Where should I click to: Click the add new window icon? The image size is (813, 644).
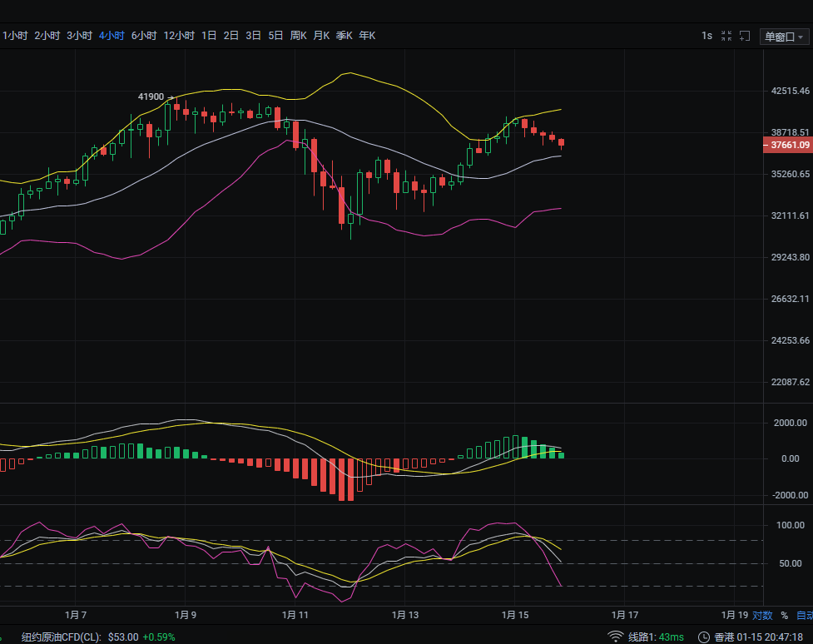(x=745, y=36)
